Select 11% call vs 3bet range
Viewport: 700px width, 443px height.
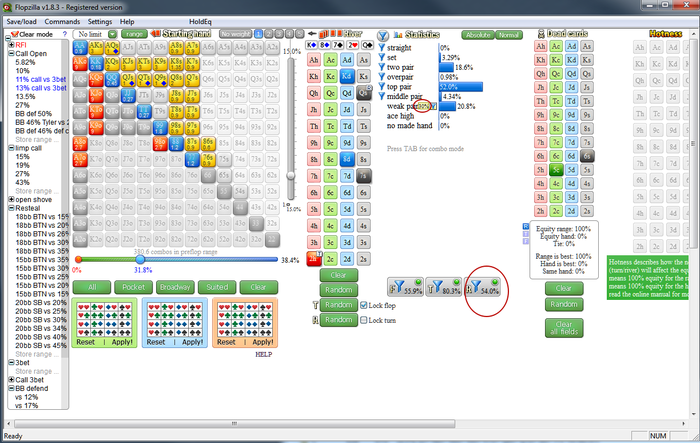pos(41,79)
